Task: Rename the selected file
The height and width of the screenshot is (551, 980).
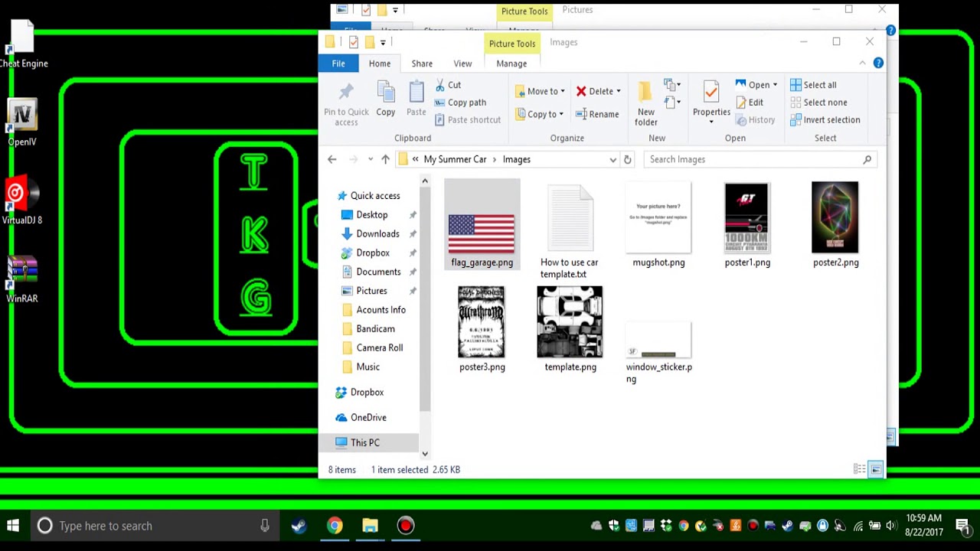Action: [597, 114]
